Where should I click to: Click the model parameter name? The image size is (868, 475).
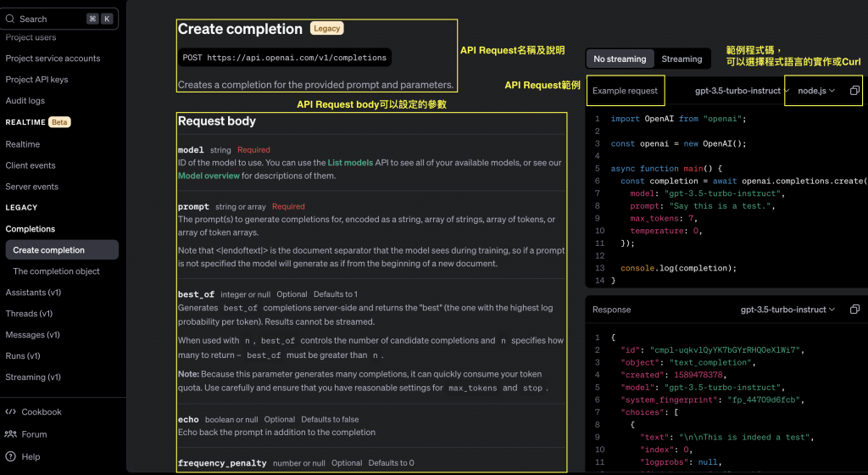coord(191,150)
